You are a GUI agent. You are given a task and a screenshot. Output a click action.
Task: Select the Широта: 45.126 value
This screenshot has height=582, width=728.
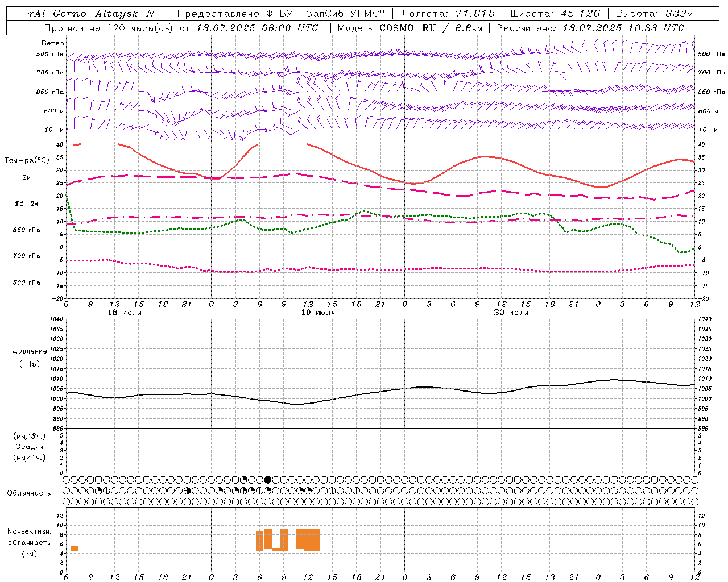tap(555, 14)
